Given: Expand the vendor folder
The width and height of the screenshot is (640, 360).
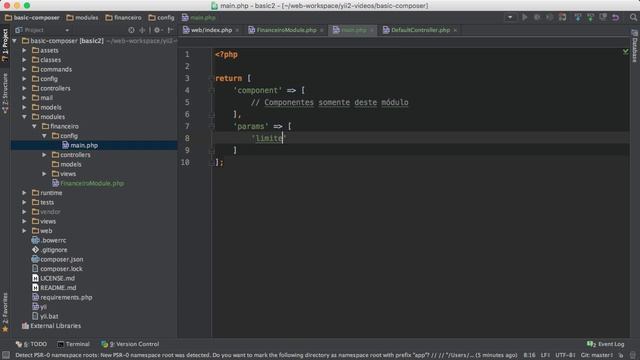Looking at the screenshot, I should pyautogui.click(x=24, y=212).
